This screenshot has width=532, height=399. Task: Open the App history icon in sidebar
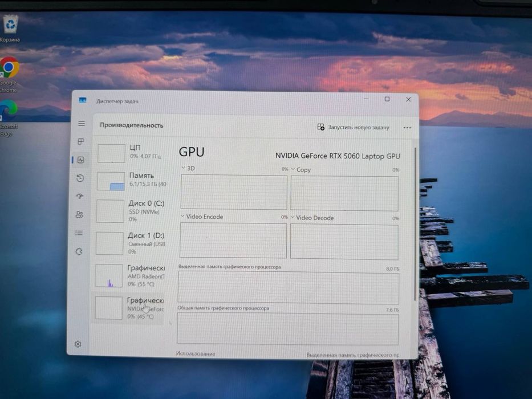point(80,178)
